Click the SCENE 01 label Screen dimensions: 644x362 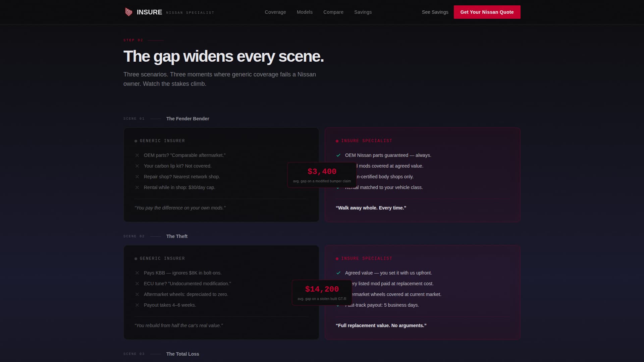click(x=134, y=119)
